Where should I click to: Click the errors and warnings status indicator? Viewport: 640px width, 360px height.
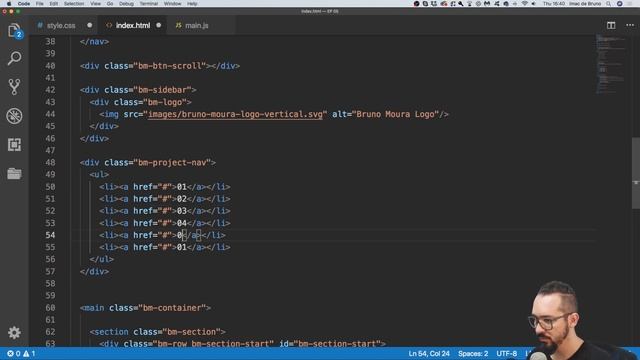pos(21,353)
